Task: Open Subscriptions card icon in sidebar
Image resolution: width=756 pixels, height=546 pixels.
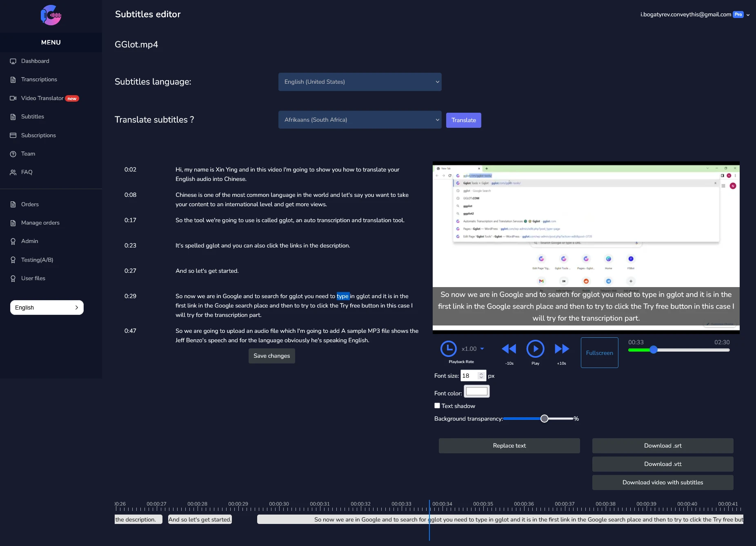Action: 13,136
